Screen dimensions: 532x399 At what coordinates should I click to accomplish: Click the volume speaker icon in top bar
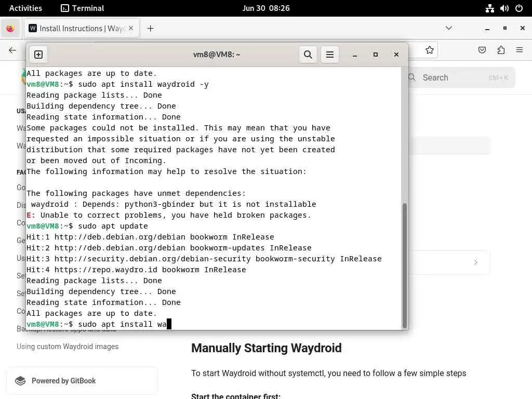click(x=504, y=8)
